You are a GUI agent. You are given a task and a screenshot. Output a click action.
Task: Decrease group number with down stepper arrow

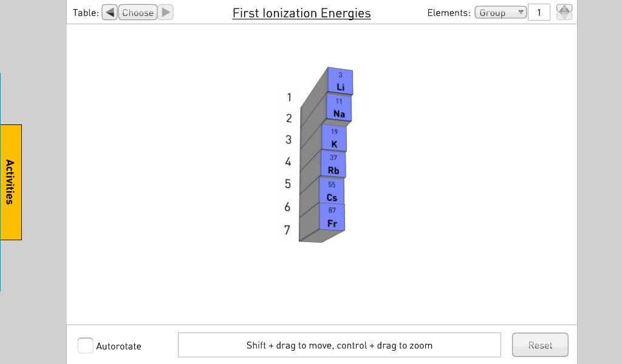point(564,16)
